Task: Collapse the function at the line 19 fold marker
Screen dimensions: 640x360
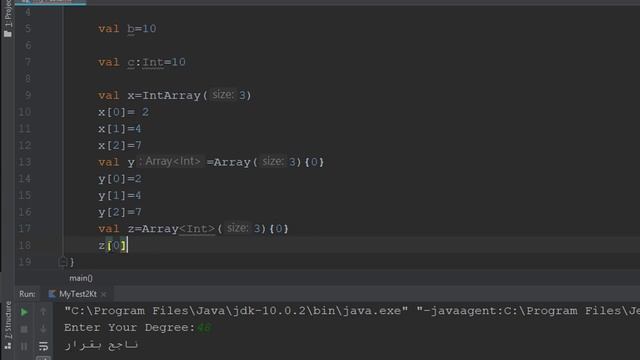Action: point(62,262)
